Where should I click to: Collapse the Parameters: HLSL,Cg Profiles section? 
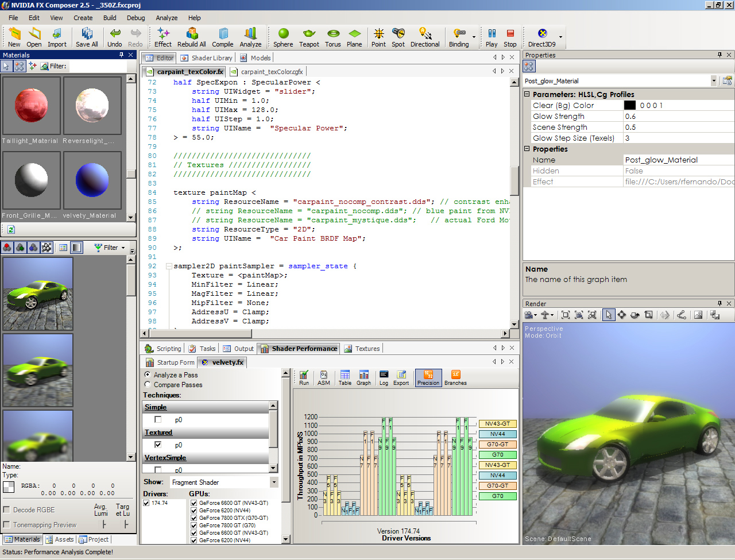point(527,94)
